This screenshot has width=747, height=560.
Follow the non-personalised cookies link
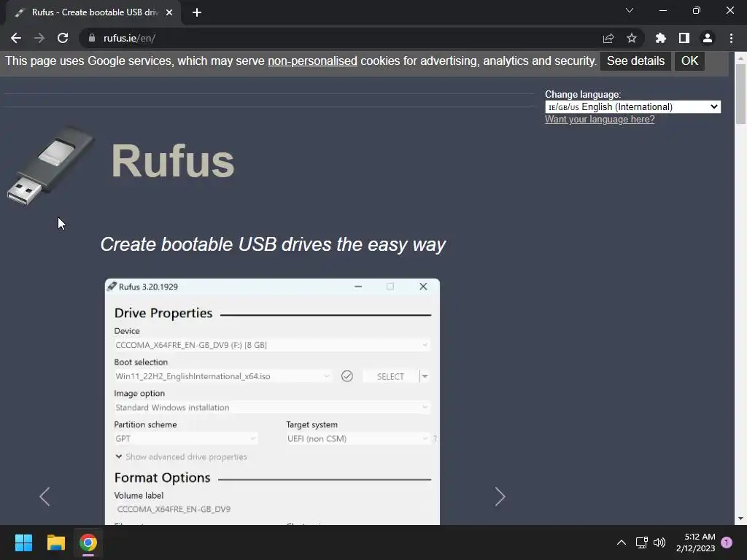tap(312, 61)
